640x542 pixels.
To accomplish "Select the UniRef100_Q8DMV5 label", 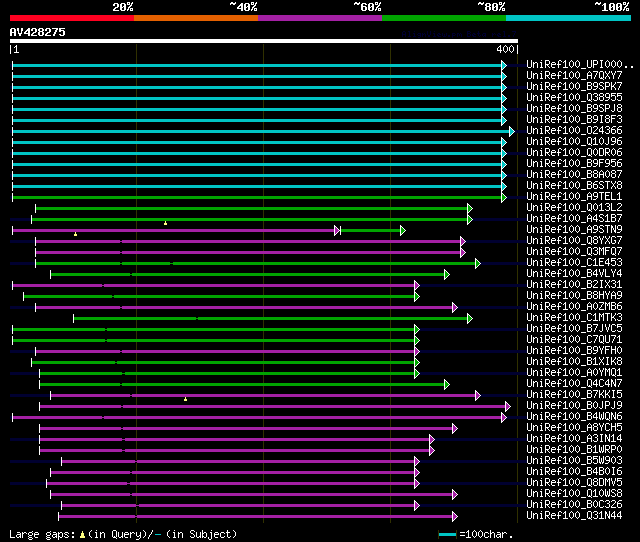I will [x=574, y=482].
